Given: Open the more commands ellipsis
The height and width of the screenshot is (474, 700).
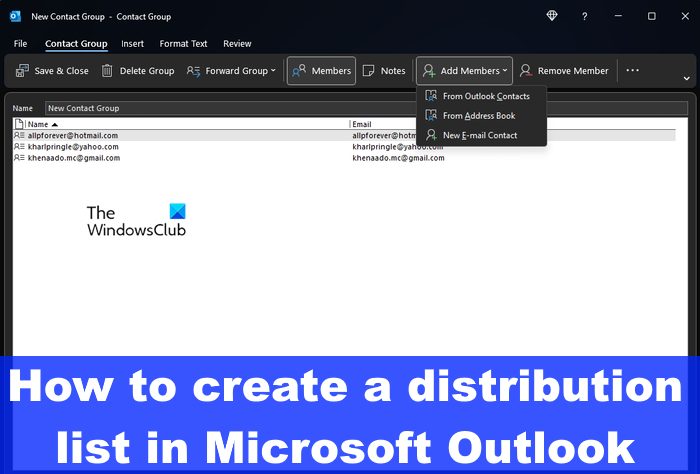Looking at the screenshot, I should click(x=632, y=70).
